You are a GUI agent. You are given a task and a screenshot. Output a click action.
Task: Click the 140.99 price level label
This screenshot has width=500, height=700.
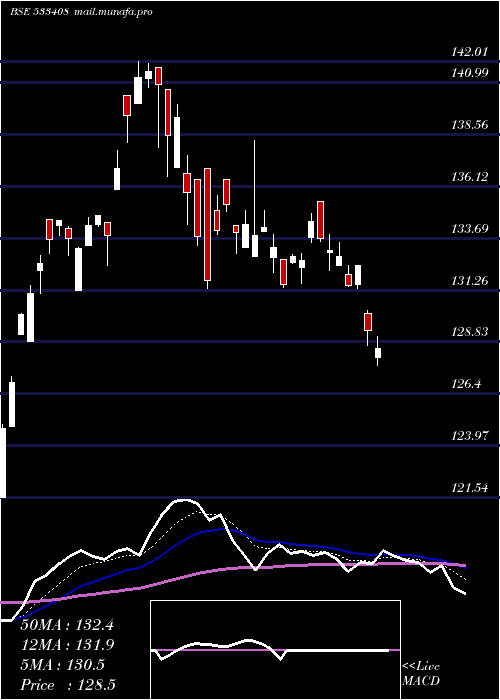click(469, 72)
